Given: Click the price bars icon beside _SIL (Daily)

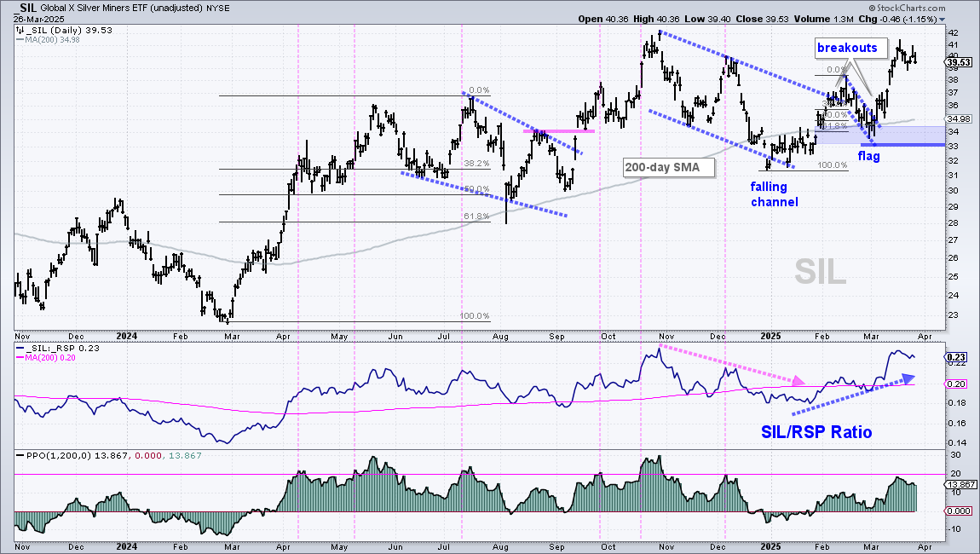Looking at the screenshot, I should (20, 31).
